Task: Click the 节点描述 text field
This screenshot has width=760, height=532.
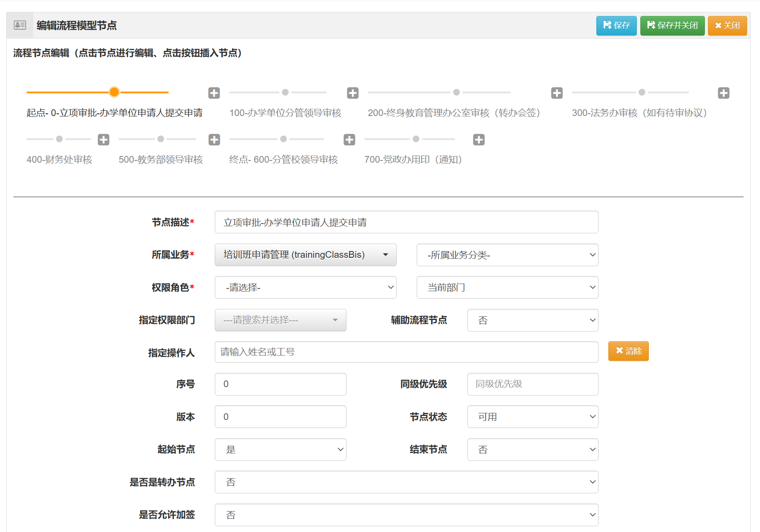Action: click(406, 222)
